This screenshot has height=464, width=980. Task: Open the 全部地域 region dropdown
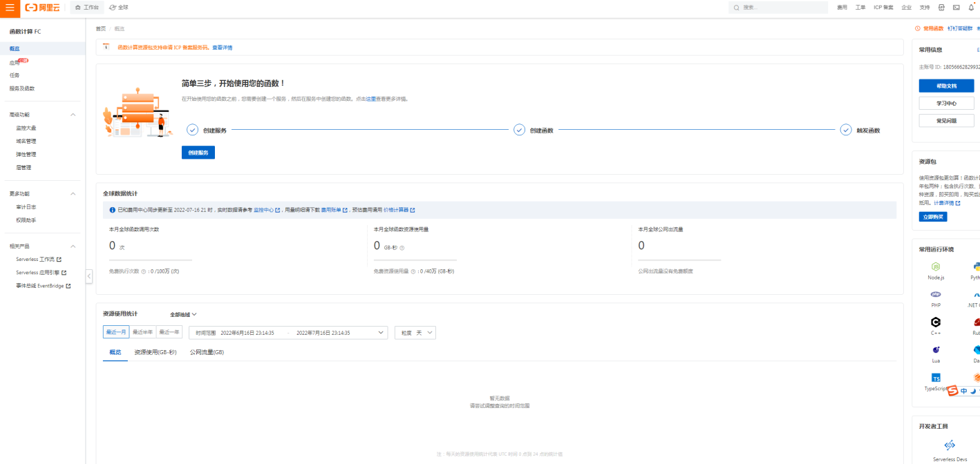point(183,314)
